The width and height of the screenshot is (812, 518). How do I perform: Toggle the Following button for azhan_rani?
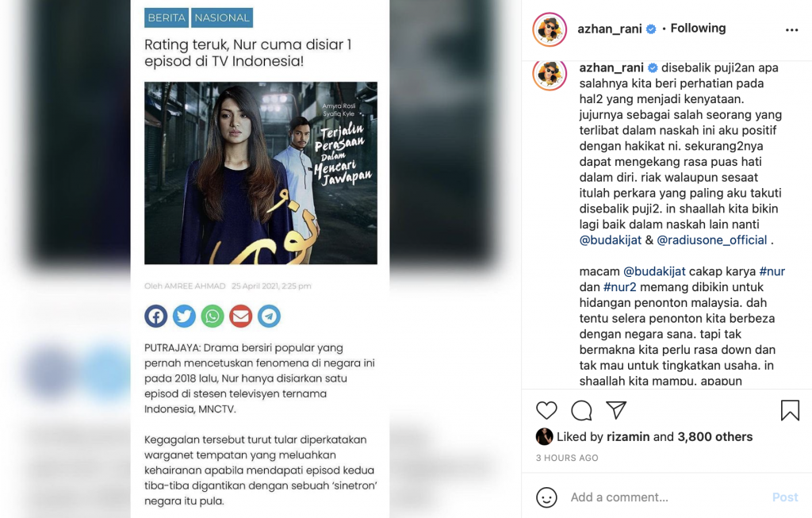[x=698, y=29]
